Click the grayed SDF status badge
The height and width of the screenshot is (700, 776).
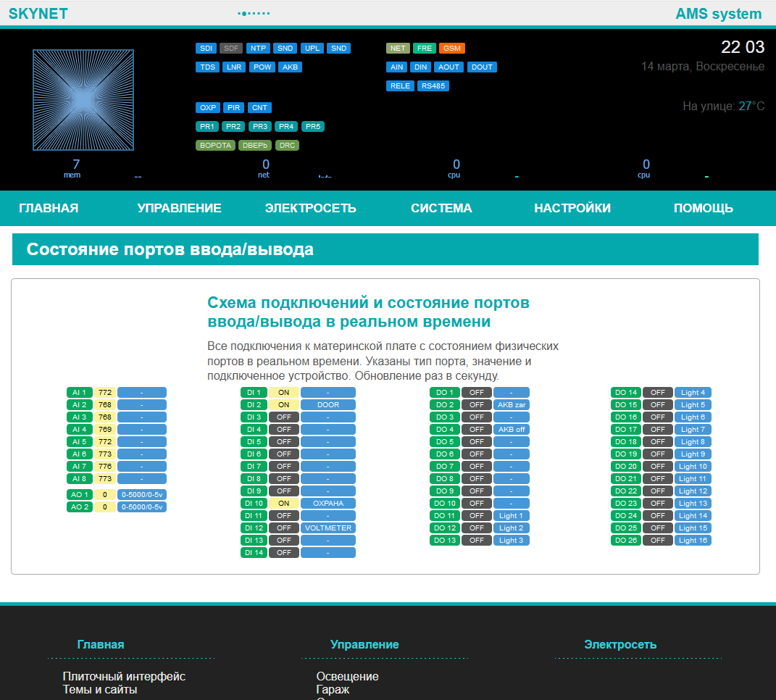tap(231, 49)
